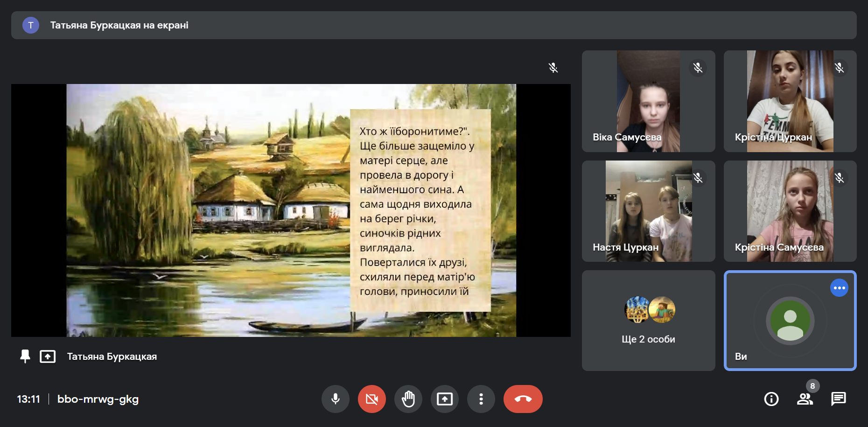Select Віка Самусєва video tile

tap(648, 101)
